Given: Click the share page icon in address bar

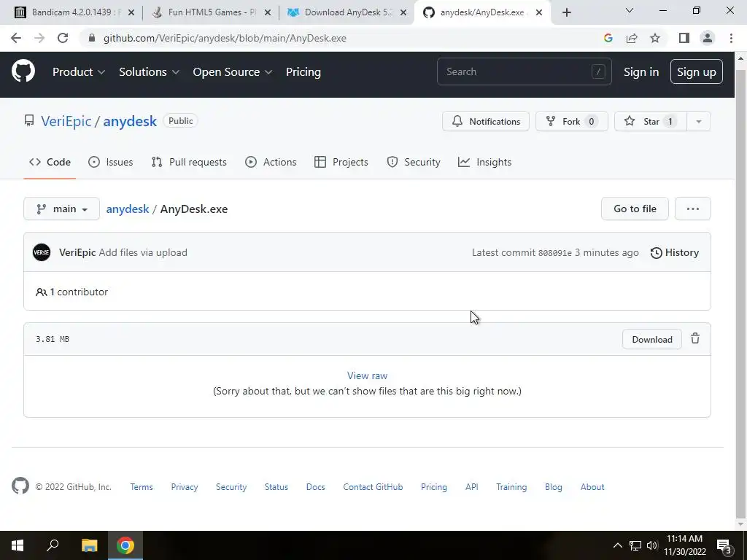Looking at the screenshot, I should pos(632,38).
